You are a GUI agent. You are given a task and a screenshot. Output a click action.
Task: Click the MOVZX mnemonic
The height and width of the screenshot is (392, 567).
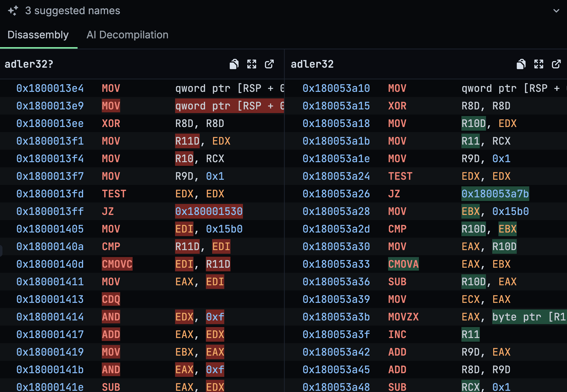pyautogui.click(x=403, y=317)
